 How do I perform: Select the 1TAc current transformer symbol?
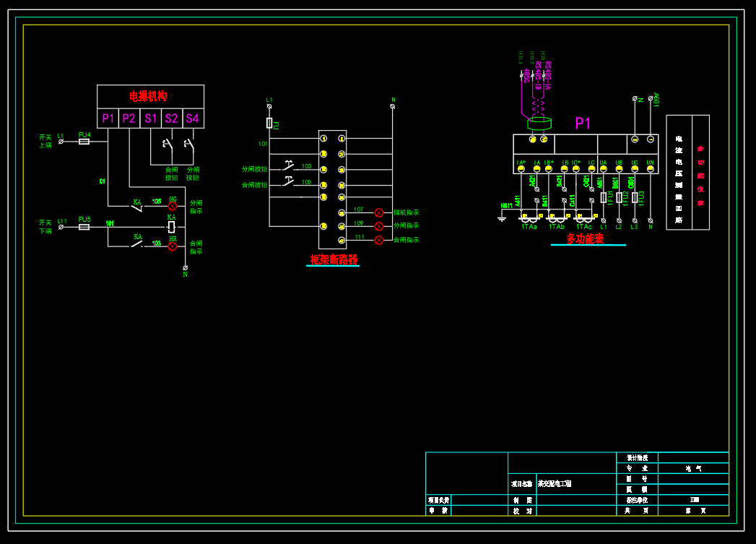584,218
